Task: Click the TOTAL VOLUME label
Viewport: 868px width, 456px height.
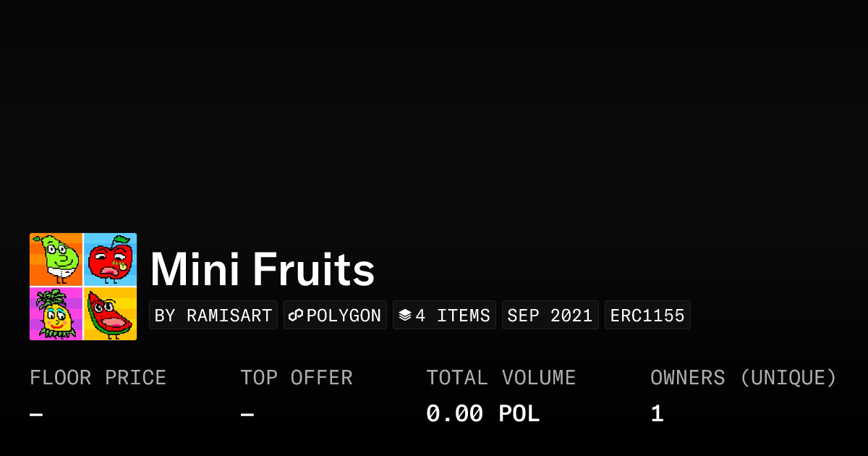Action: tap(501, 378)
